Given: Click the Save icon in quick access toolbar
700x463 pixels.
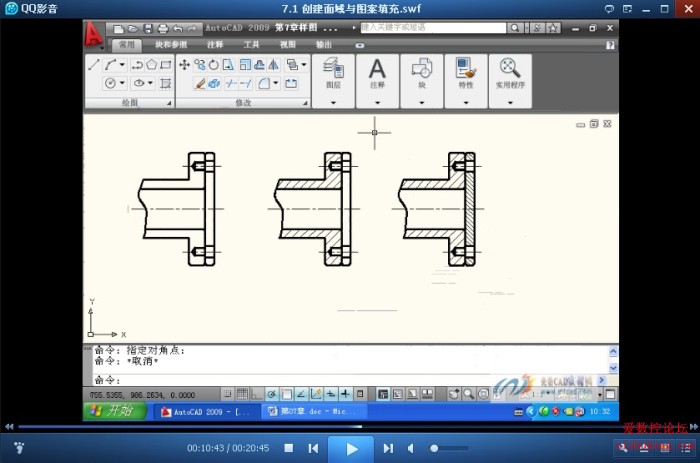Looking at the screenshot, I should pyautogui.click(x=148, y=29).
